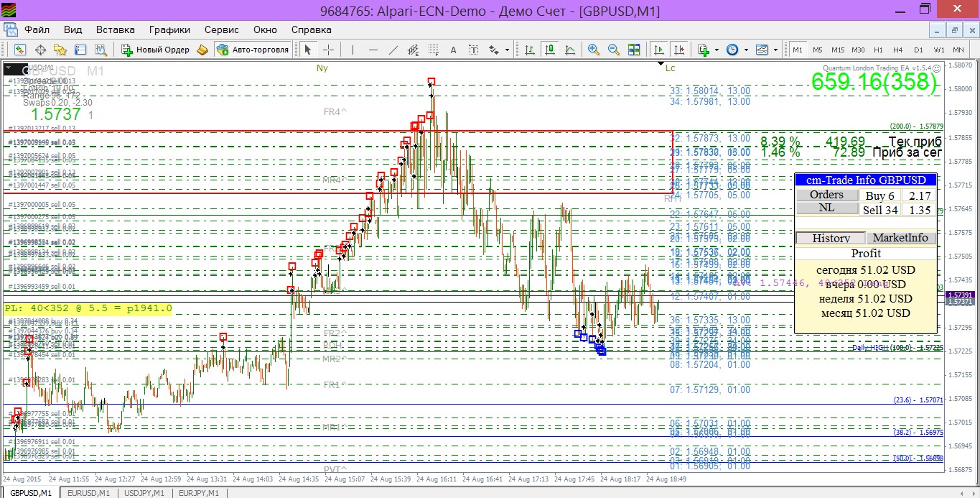Click the arrows objects tool icon
This screenshot has height=498, width=980.
(x=494, y=50)
